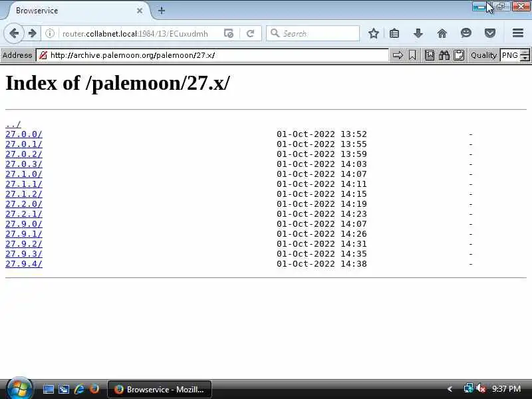This screenshot has width=532, height=399.
Task: Open the 27.2.1/ folder link
Action: pyautogui.click(x=24, y=214)
